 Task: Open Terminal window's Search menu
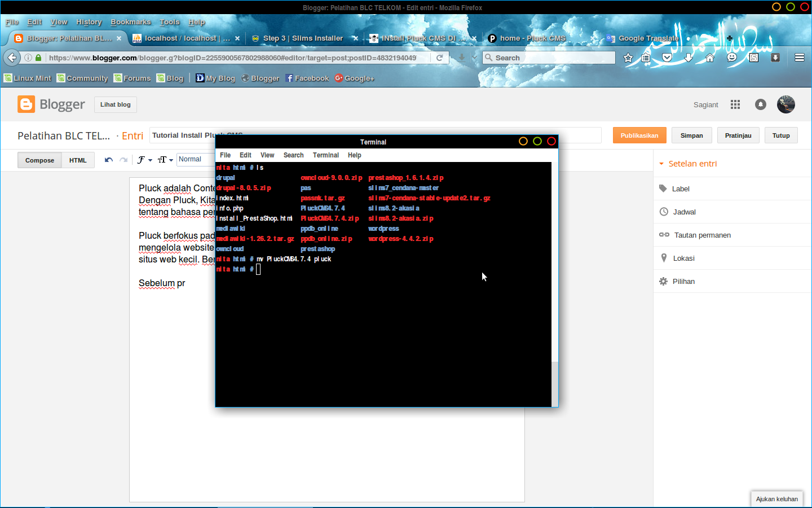pos(293,155)
